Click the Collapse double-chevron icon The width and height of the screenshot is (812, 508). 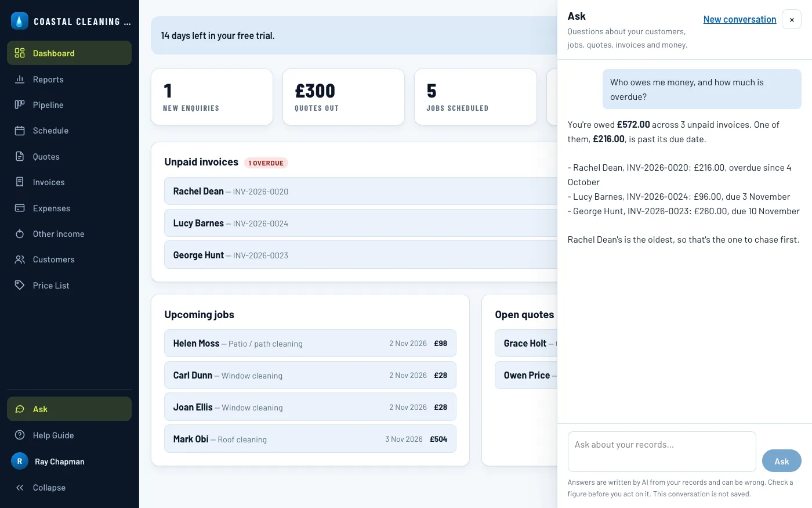(20, 488)
